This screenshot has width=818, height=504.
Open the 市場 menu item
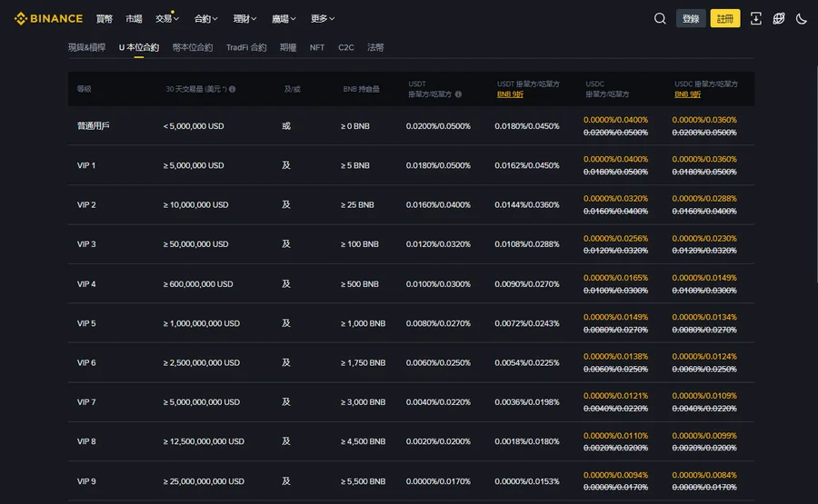pyautogui.click(x=135, y=19)
